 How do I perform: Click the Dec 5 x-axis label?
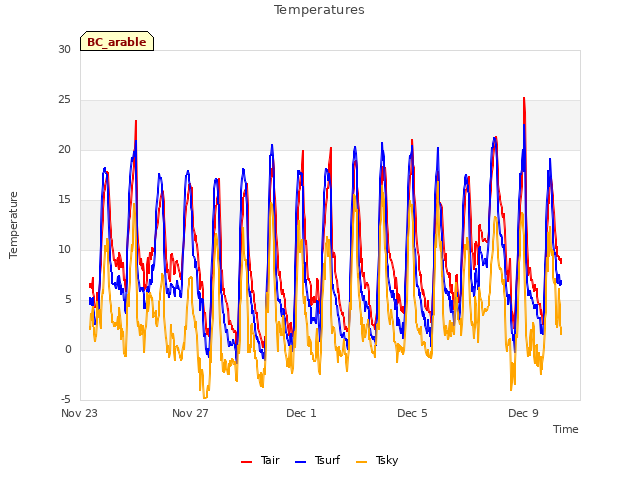pos(412,413)
